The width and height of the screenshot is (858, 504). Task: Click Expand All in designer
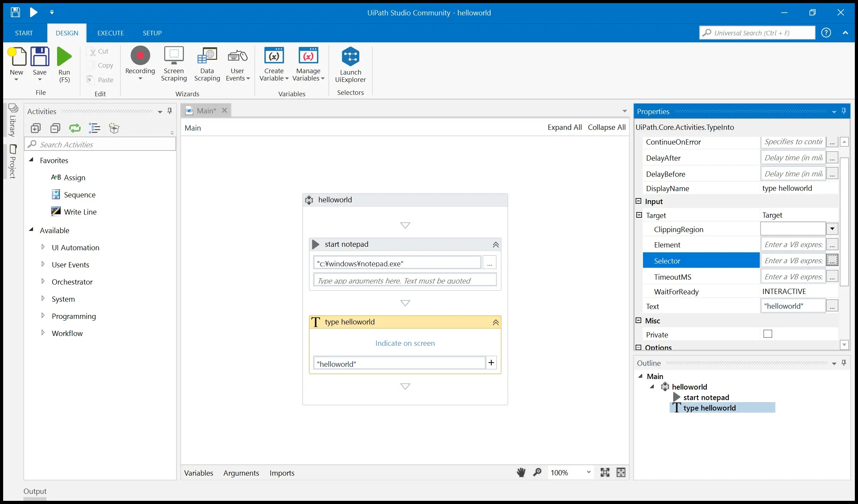565,127
